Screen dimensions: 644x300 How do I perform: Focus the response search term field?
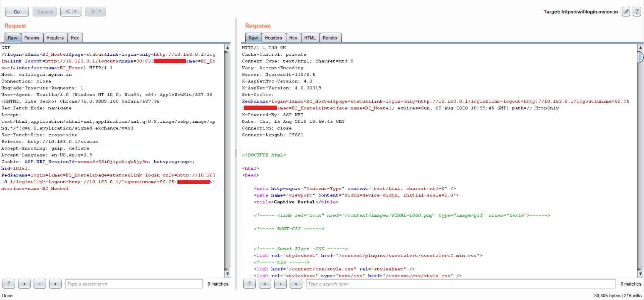coord(461,284)
